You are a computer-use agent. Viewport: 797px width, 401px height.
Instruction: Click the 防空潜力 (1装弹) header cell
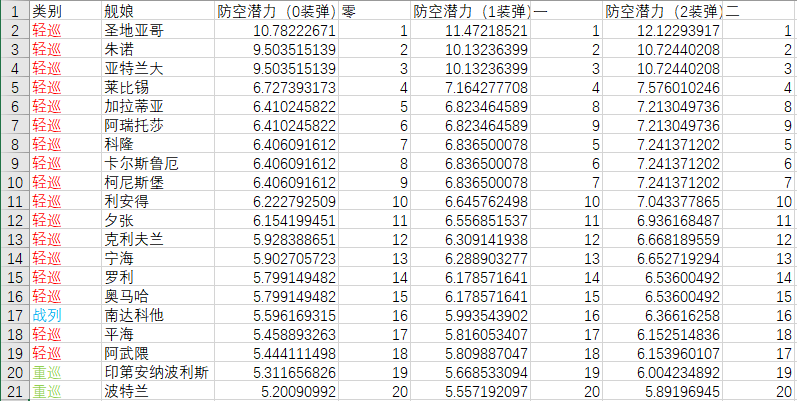tap(471, 11)
